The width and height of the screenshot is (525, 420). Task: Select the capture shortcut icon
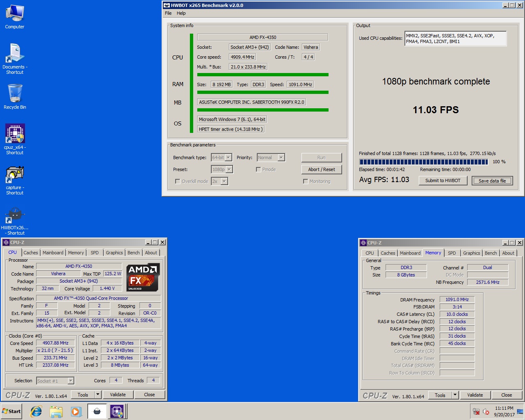click(x=15, y=179)
